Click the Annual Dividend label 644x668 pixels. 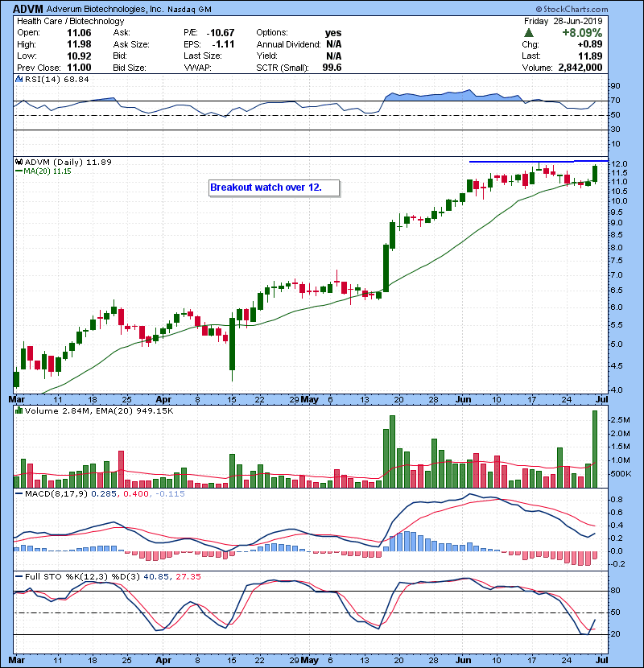[288, 44]
